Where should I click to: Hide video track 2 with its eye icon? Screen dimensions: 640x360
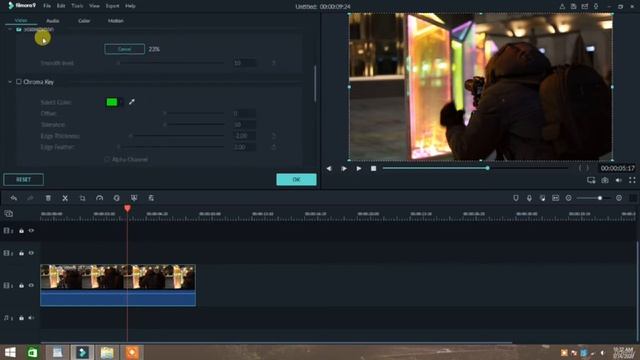[x=31, y=253]
